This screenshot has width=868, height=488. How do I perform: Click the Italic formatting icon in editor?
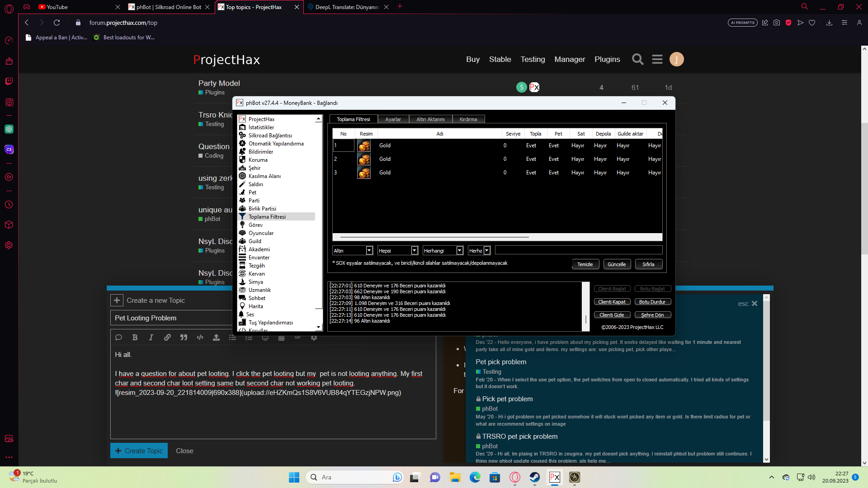click(x=151, y=338)
